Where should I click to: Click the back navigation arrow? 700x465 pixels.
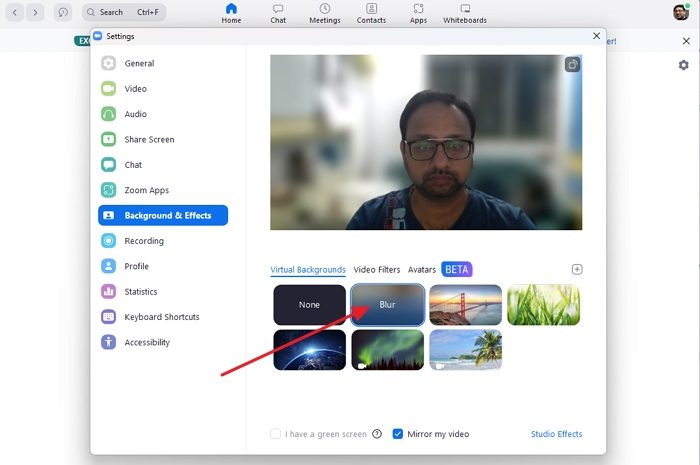(15, 12)
